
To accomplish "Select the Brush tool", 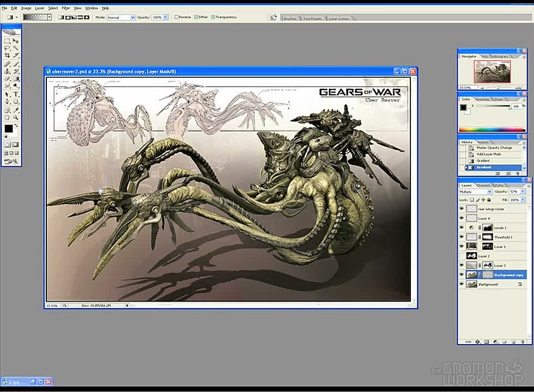I will coord(16,64).
